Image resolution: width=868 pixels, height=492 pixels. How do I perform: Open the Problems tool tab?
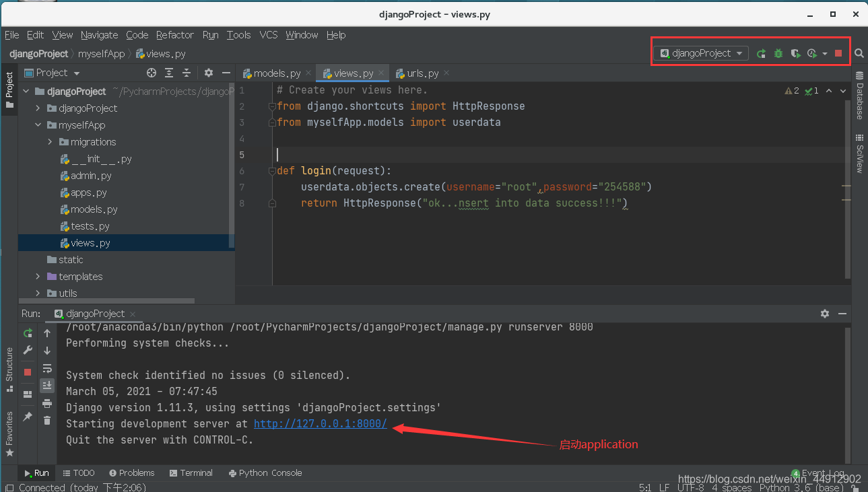pos(132,473)
